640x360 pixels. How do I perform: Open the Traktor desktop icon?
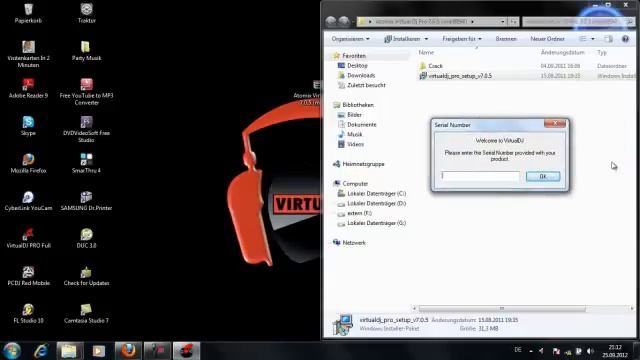click(86, 13)
